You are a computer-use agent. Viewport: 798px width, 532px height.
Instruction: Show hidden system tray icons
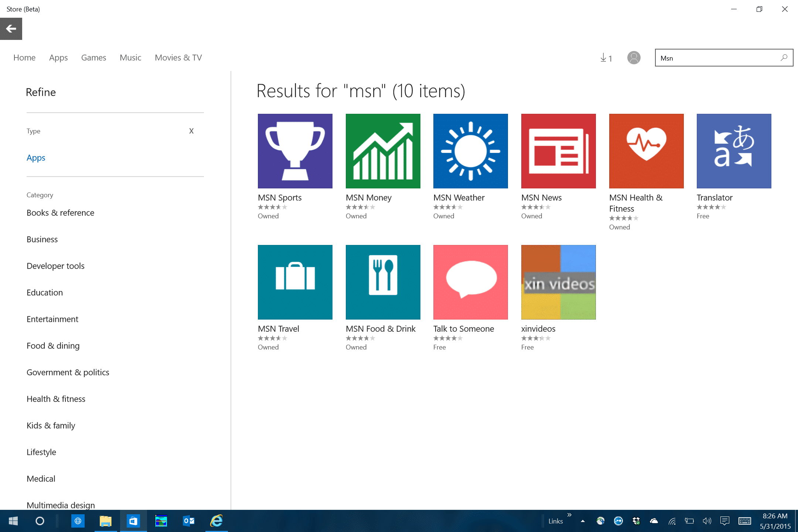point(583,521)
